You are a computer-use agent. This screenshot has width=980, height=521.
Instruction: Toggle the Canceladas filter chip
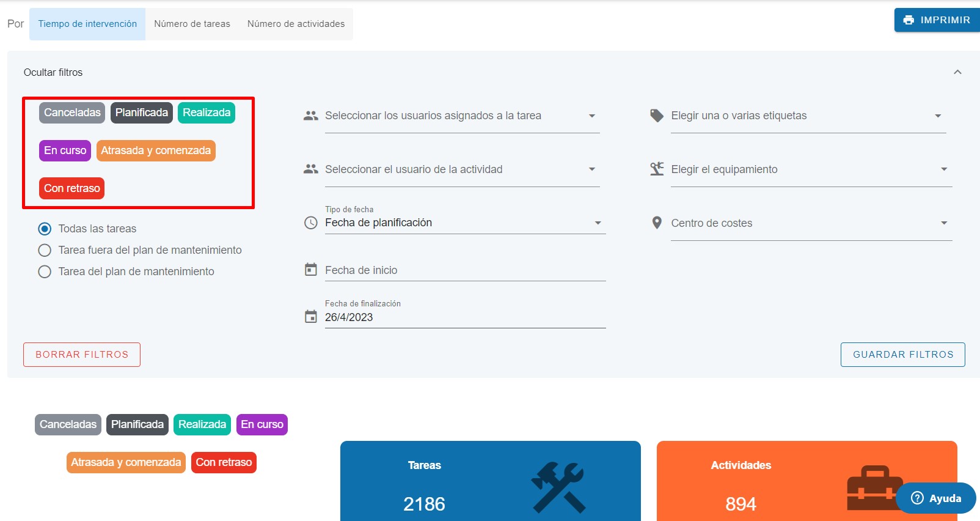click(72, 113)
